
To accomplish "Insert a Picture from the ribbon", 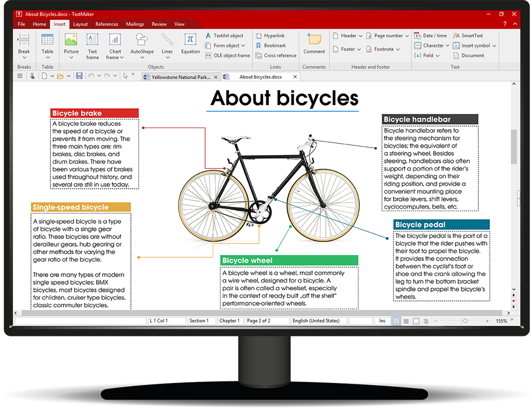I will [71, 44].
